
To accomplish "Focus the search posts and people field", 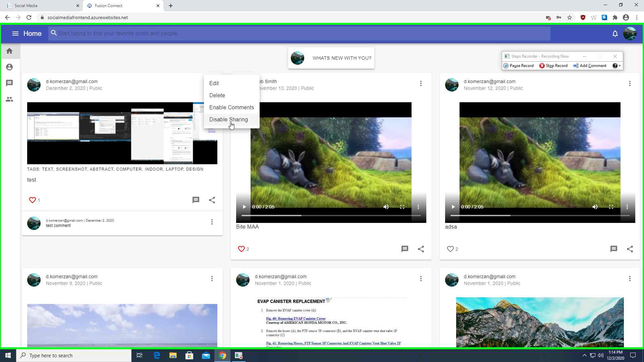I will click(x=299, y=34).
